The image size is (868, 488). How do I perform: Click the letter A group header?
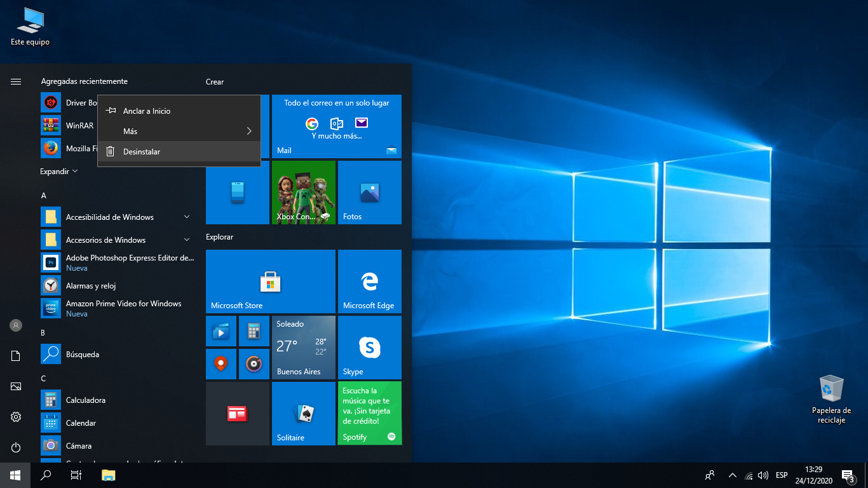pos(44,196)
